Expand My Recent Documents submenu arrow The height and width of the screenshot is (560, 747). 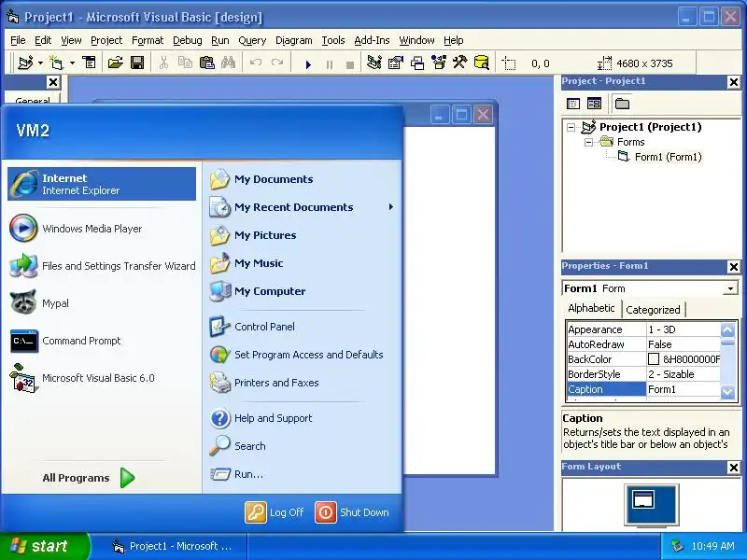[390, 207]
